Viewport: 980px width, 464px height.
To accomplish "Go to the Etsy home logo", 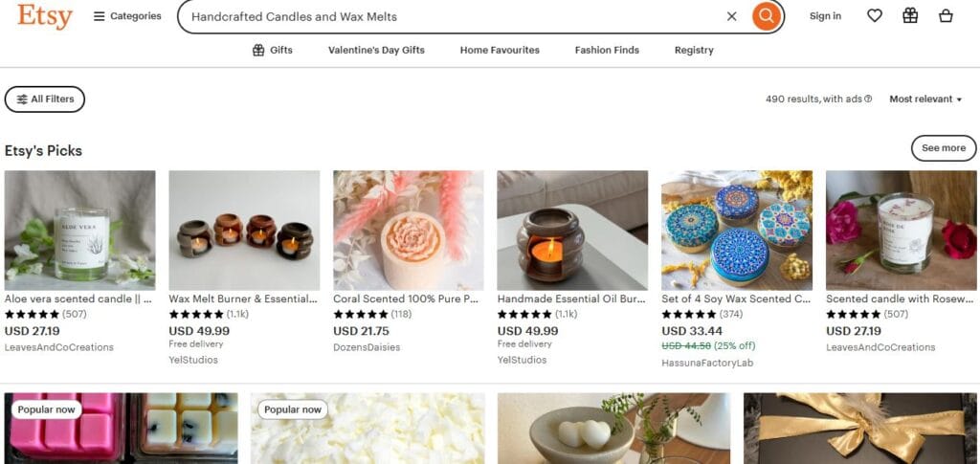I will click(44, 16).
